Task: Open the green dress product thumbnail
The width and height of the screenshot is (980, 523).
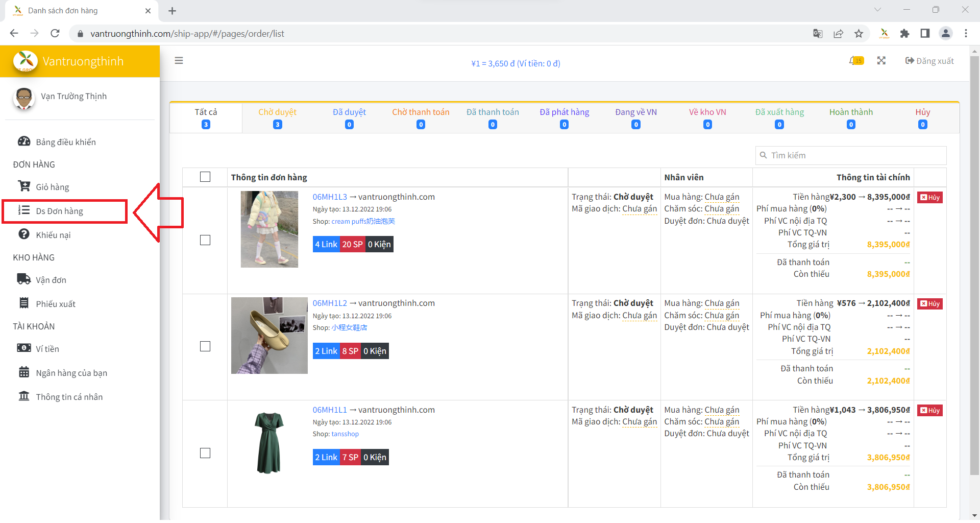Action: (269, 442)
